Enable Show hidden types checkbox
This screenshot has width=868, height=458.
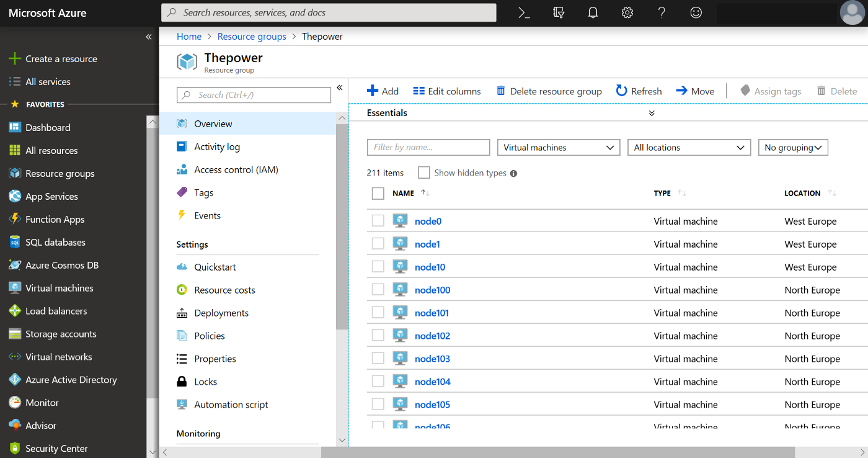[x=424, y=173]
